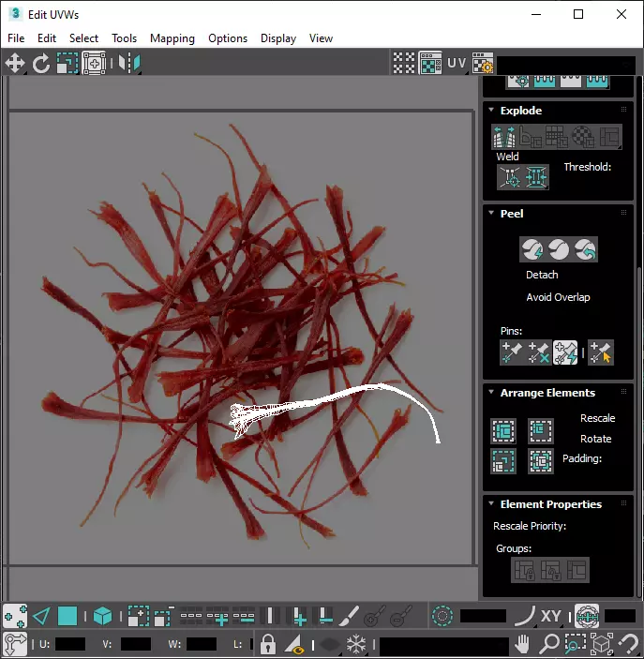Click the Quick Peel icon
Image resolution: width=644 pixels, height=659 pixels.
(x=532, y=250)
